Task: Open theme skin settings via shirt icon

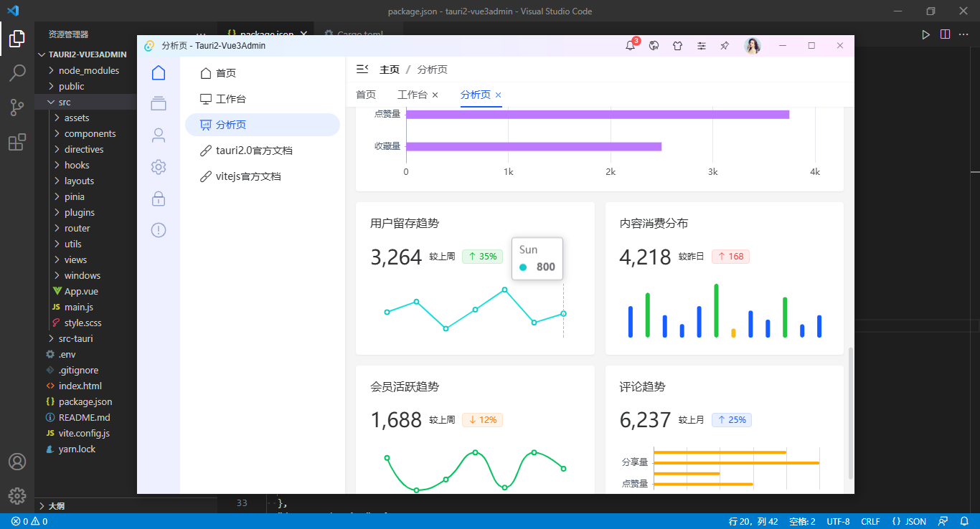Action: click(x=677, y=44)
